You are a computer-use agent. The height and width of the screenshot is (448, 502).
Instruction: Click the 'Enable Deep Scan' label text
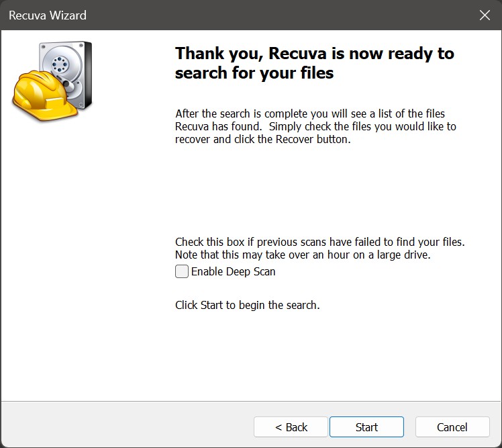pyautogui.click(x=233, y=271)
